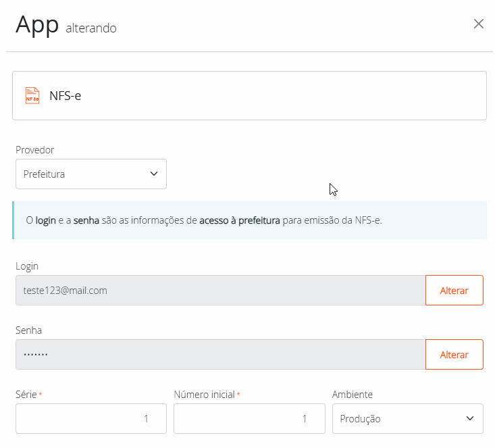Click the Senha label
Viewport: 495px width, 448px height.
coord(29,330)
